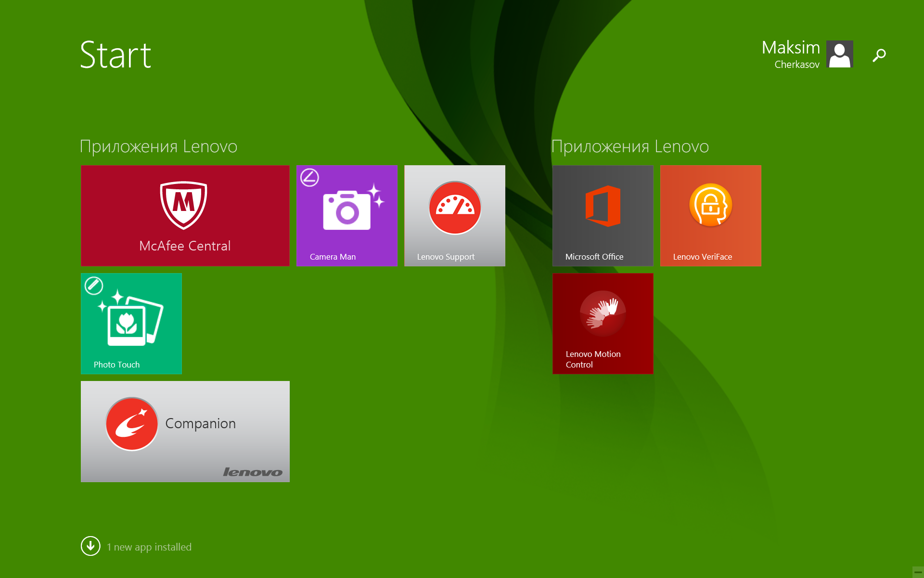Open the Lenovo Support tile

point(455,216)
